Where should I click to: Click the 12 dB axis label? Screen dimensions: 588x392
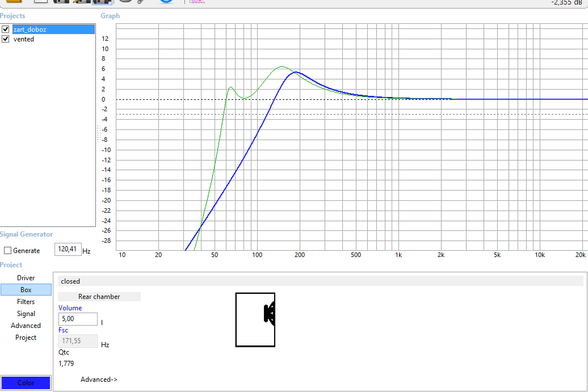pyautogui.click(x=105, y=39)
